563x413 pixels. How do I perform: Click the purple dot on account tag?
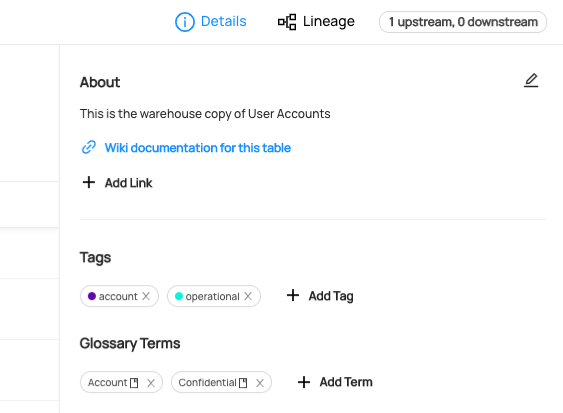click(92, 296)
